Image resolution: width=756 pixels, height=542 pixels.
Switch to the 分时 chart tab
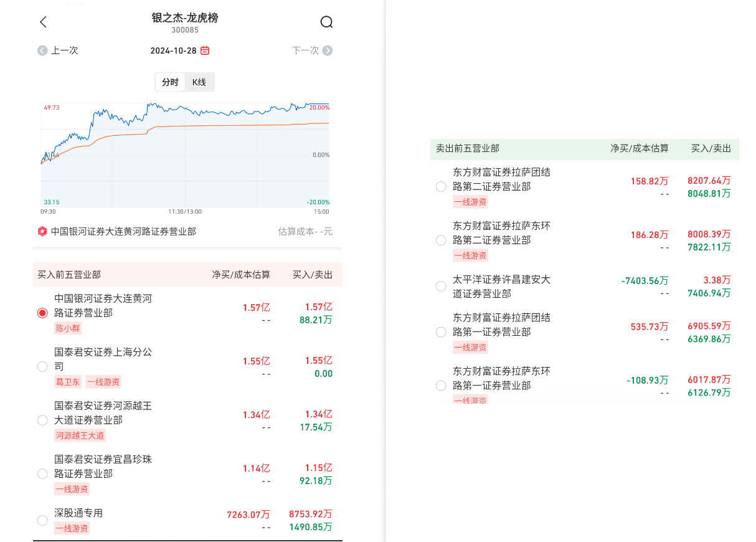(170, 82)
